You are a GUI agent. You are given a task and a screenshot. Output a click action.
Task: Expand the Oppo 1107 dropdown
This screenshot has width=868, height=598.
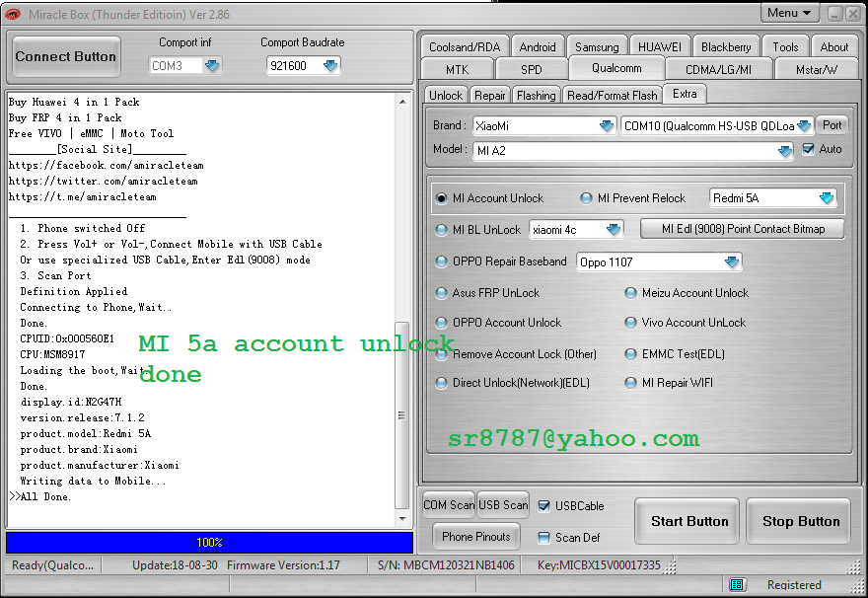pos(732,262)
